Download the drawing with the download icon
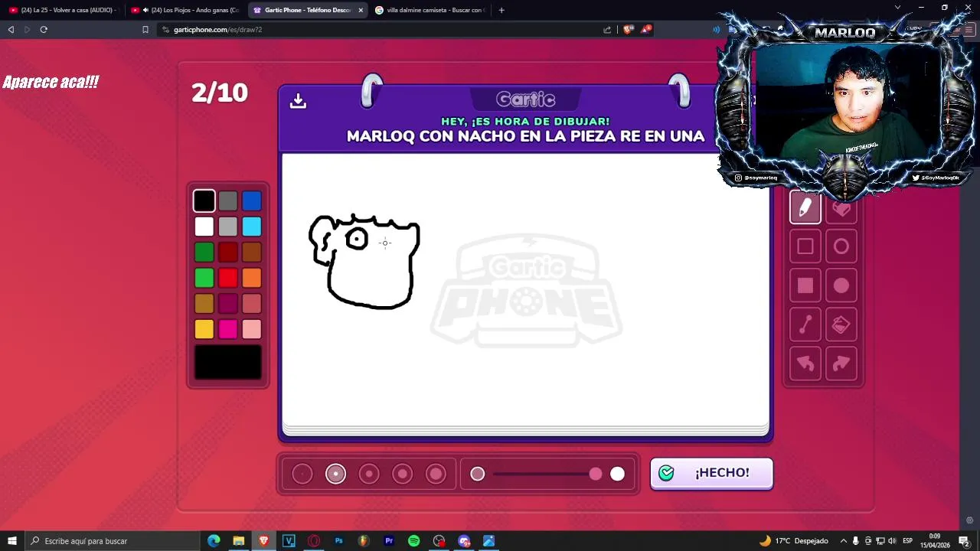 tap(298, 101)
